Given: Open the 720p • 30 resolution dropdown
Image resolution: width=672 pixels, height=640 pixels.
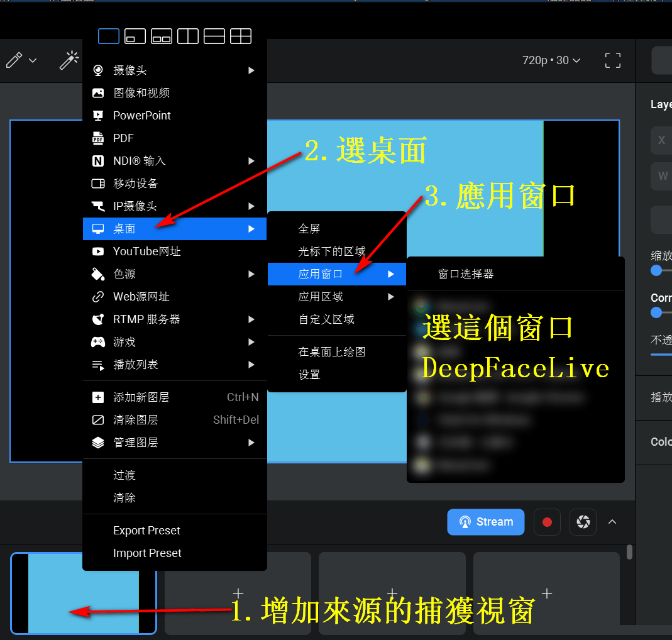Looking at the screenshot, I should point(551,60).
